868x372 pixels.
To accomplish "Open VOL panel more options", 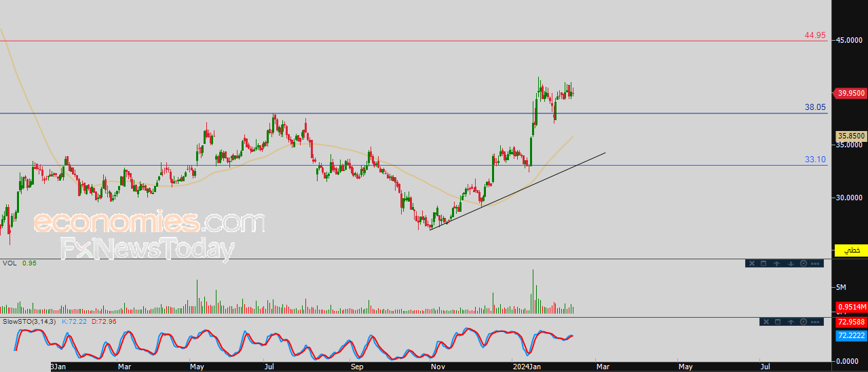I will tap(815, 263).
